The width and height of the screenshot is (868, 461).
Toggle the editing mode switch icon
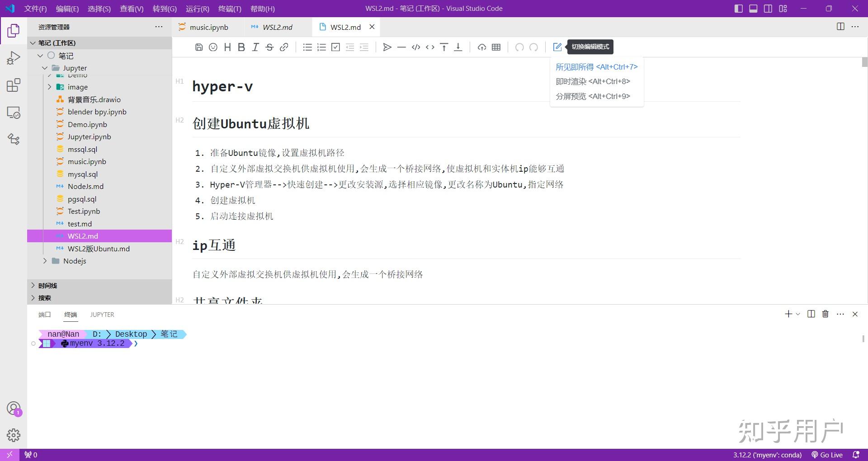557,47
